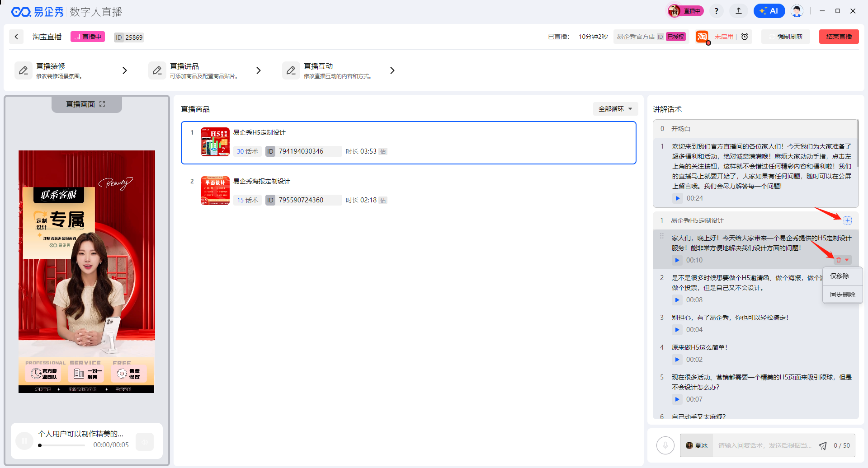Screen dimensions: 868x468
Task: Click the trash delete icon on script 1
Action: (839, 260)
